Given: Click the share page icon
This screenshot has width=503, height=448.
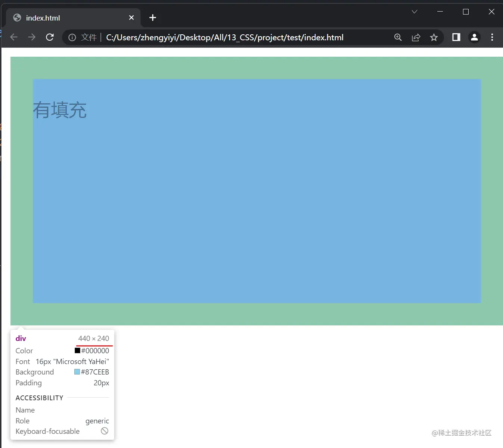Looking at the screenshot, I should pos(416,37).
